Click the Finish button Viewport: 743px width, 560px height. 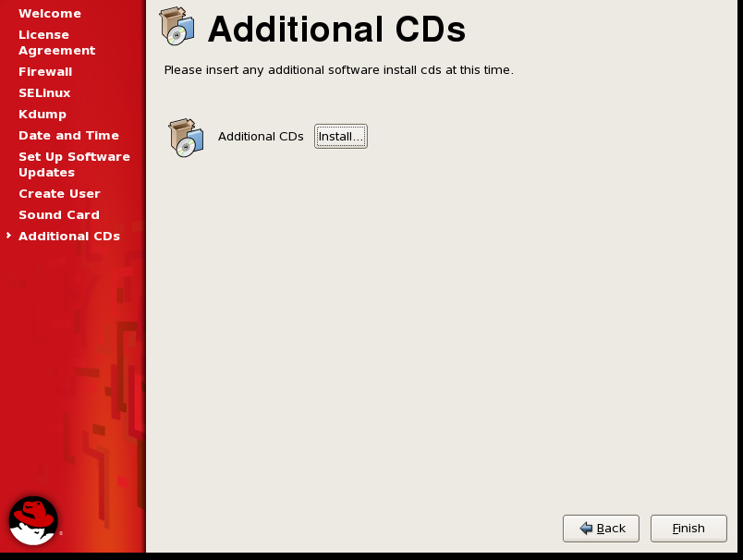(x=688, y=529)
